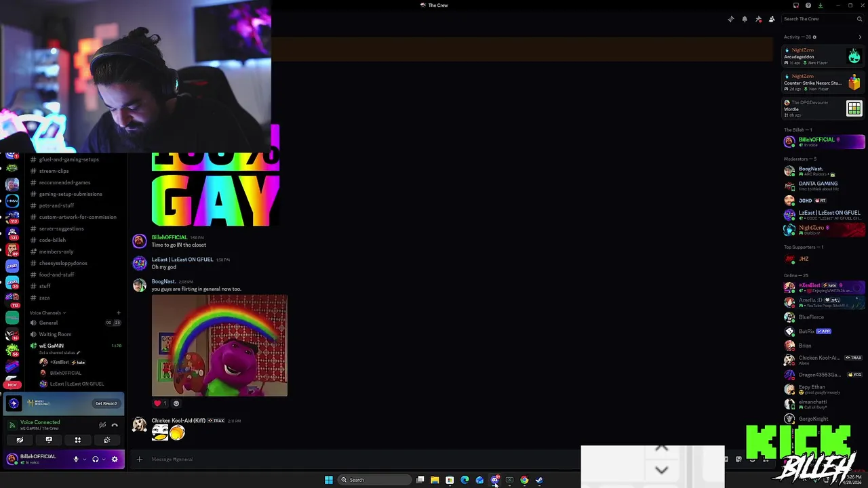Open File Explorer from taskbar

(x=435, y=480)
